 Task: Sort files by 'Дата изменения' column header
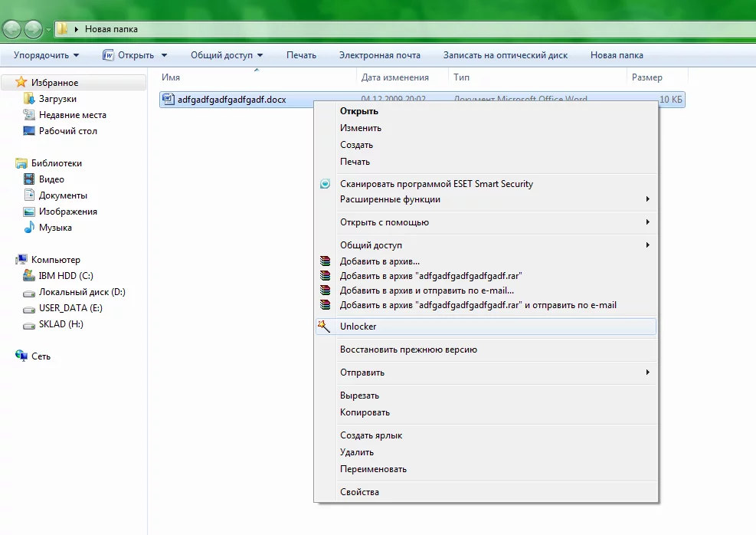tap(394, 77)
